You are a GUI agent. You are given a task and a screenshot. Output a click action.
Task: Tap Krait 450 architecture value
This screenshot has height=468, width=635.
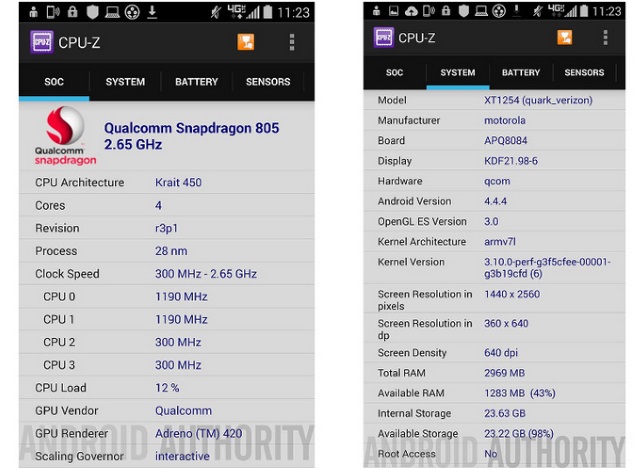pos(178,183)
